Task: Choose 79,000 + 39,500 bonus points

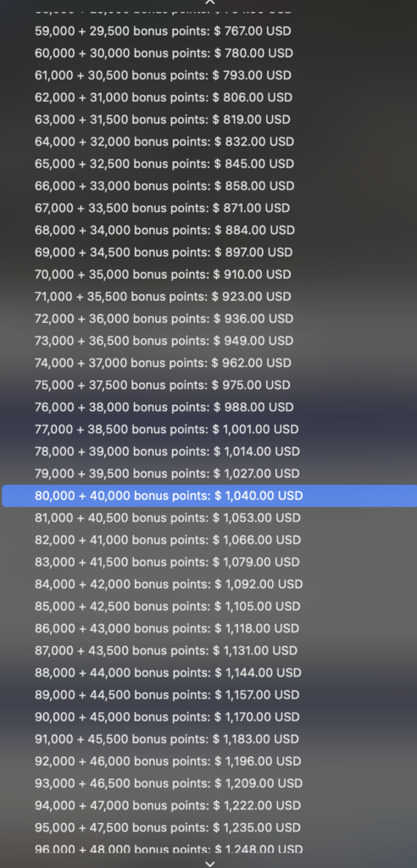Action: (209, 474)
